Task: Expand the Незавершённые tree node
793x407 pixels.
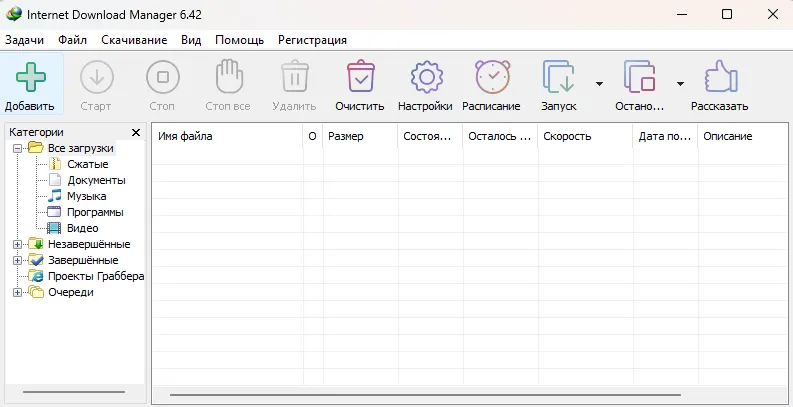Action: [17, 244]
